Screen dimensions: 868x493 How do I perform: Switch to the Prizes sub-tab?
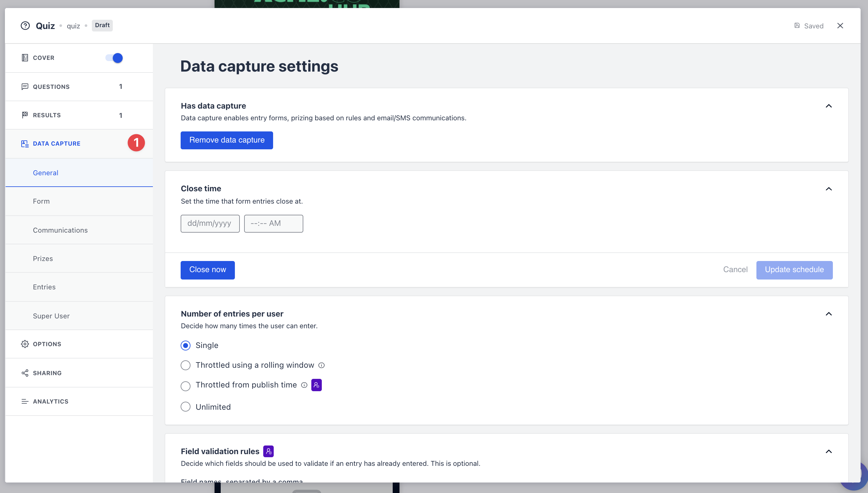(43, 259)
